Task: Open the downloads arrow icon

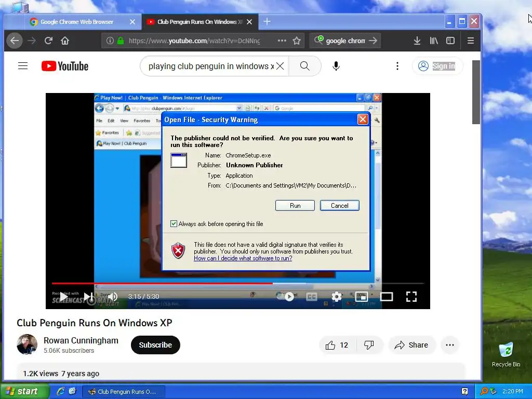Action: [x=417, y=41]
